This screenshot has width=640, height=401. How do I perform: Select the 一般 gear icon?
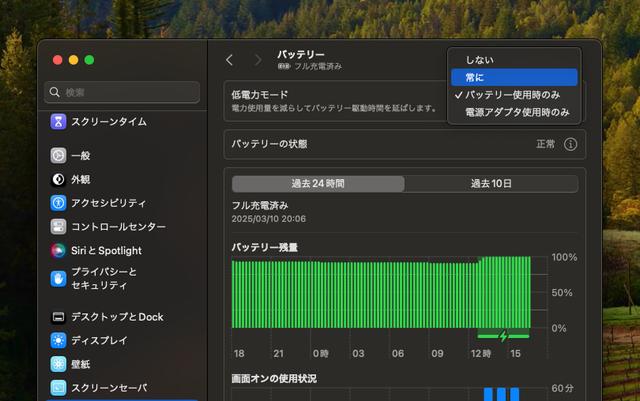coord(59,156)
